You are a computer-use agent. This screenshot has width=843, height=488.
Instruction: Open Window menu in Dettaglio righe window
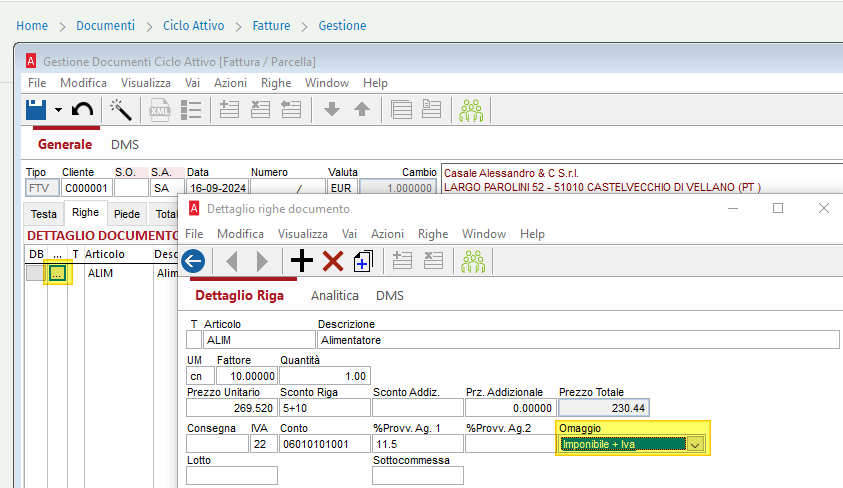pyautogui.click(x=484, y=234)
